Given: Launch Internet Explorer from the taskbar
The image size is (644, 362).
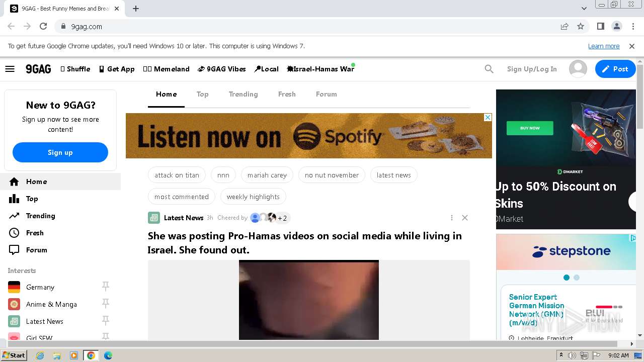Looking at the screenshot, I should click(40, 355).
